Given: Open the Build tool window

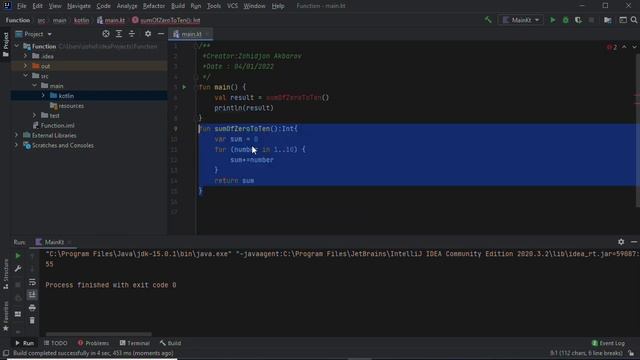Looking at the screenshot, I should click(171, 343).
